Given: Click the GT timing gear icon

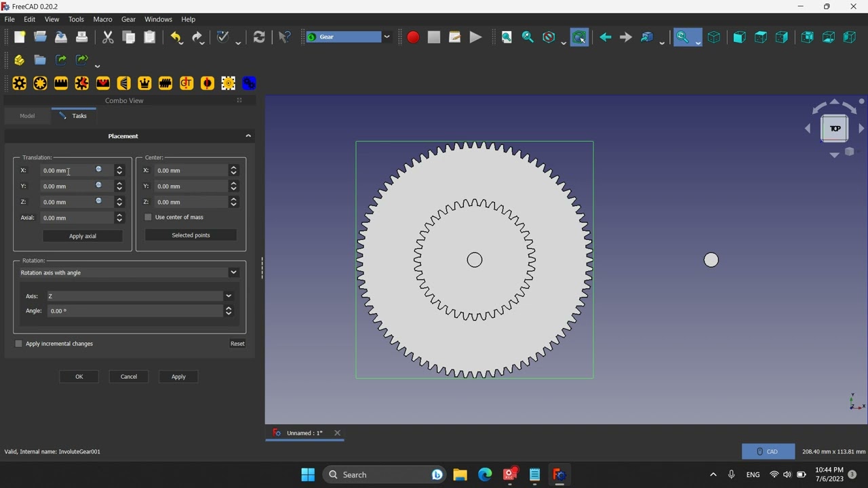Looking at the screenshot, I should (186, 83).
